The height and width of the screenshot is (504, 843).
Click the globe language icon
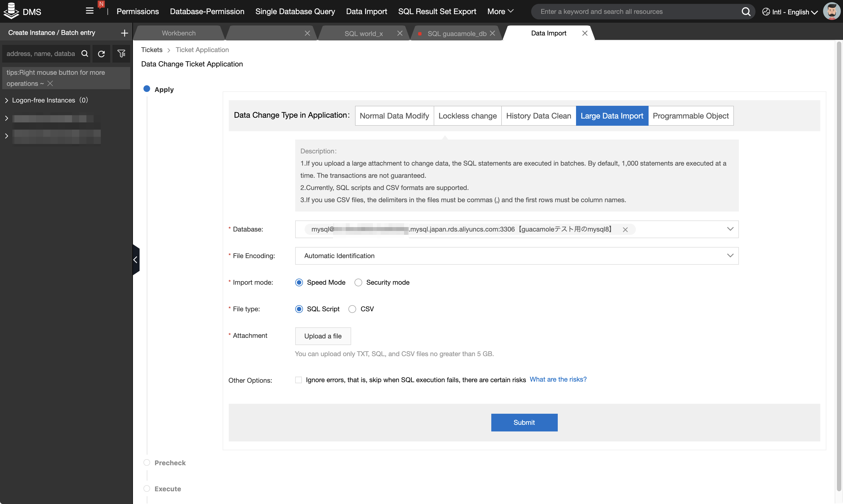(766, 12)
